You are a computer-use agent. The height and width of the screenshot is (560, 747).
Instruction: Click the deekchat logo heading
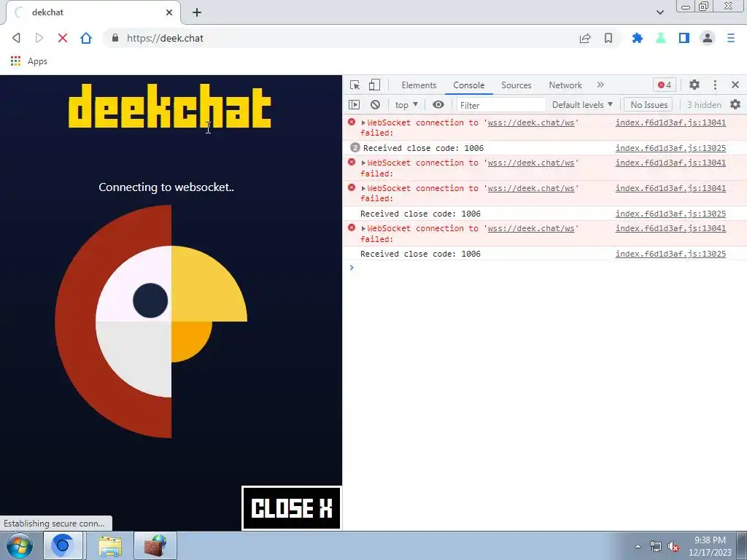tap(169, 106)
